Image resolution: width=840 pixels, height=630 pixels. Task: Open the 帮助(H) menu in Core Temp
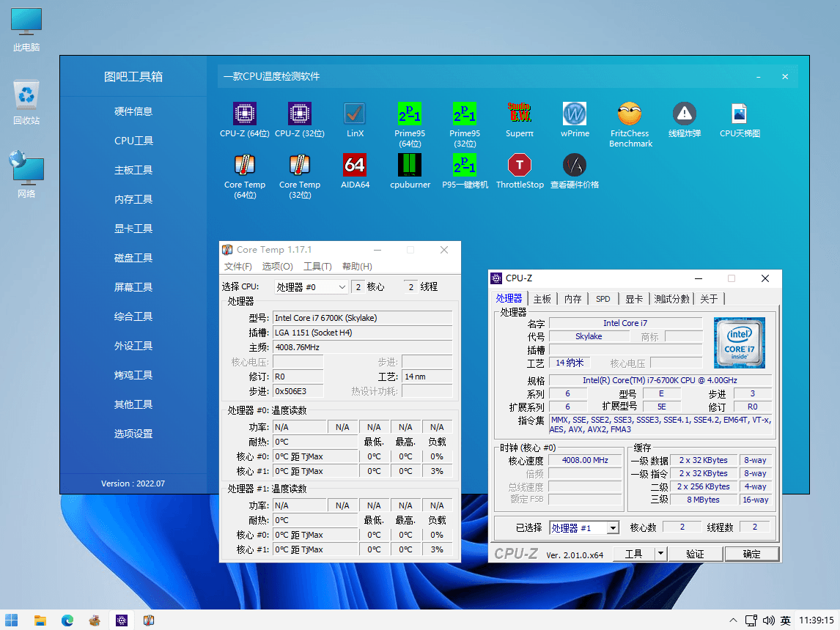pyautogui.click(x=357, y=266)
